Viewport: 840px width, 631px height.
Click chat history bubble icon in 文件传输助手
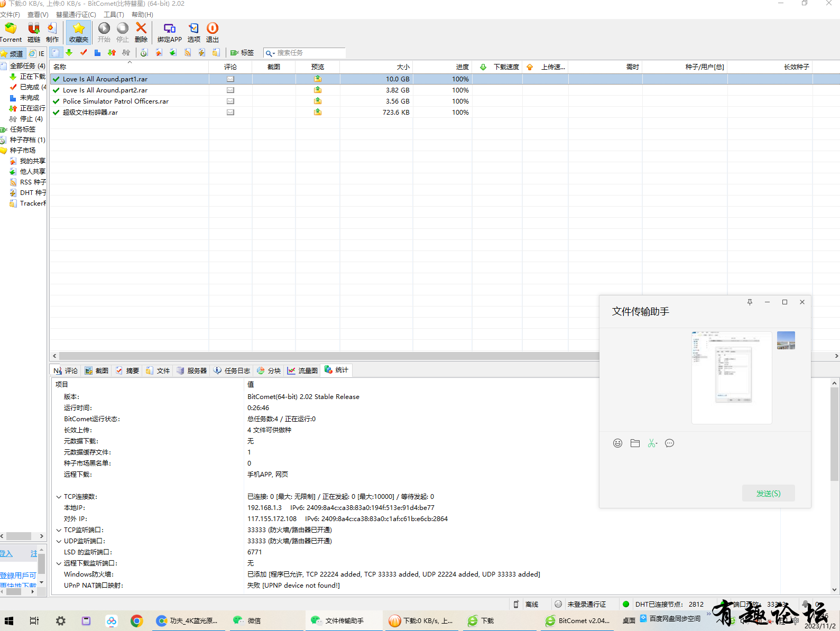pyautogui.click(x=669, y=443)
